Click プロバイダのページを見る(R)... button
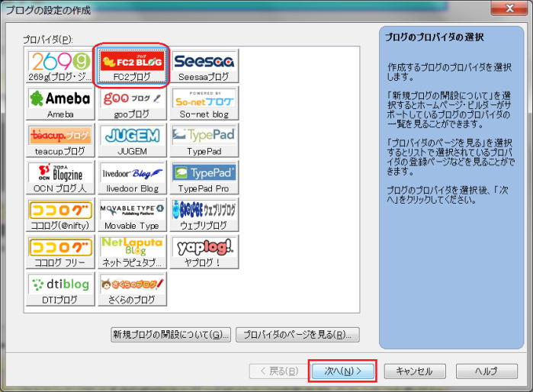The image size is (533, 392). click(297, 335)
